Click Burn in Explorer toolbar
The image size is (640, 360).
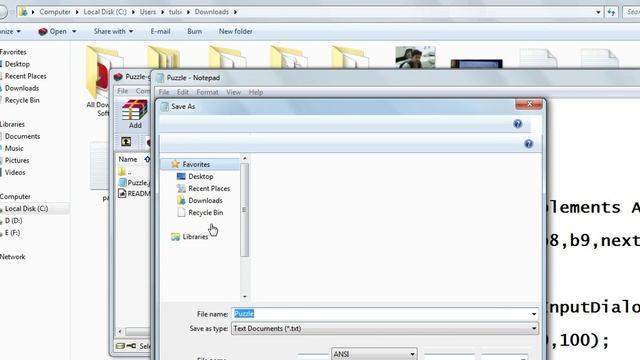pos(194,31)
